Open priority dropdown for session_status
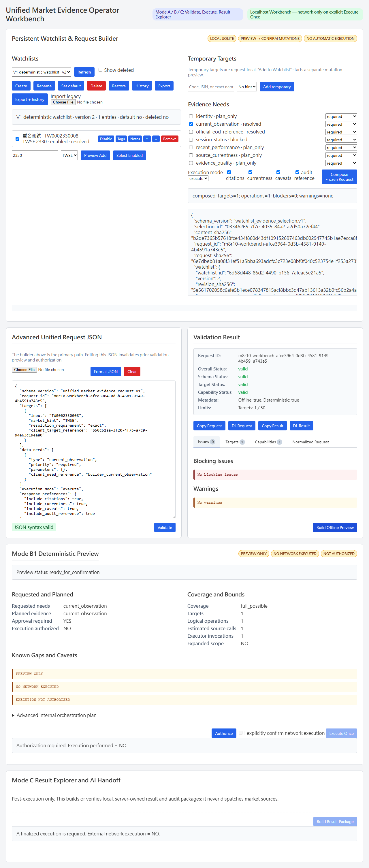369x868 pixels. 341,140
